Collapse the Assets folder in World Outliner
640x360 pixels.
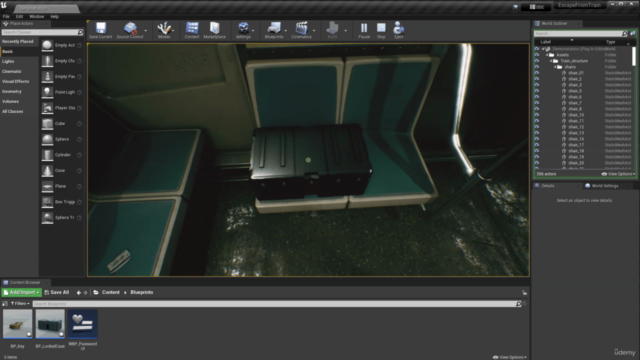(x=547, y=55)
